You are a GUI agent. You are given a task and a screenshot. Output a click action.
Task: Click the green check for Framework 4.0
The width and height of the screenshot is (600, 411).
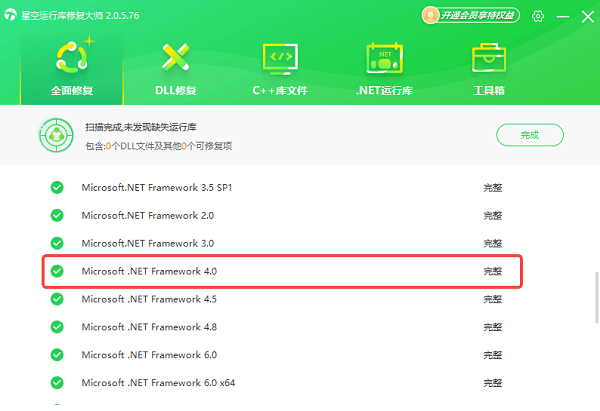[x=57, y=271]
